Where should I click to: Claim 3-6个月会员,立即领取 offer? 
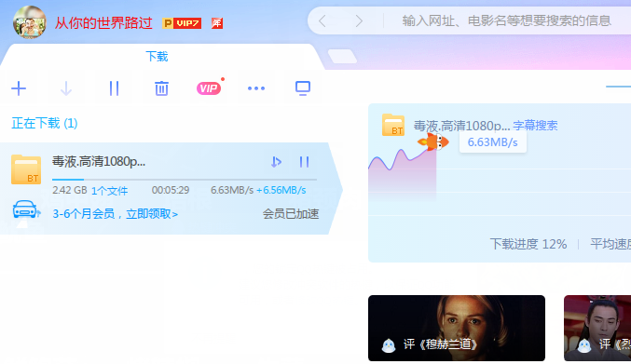115,214
